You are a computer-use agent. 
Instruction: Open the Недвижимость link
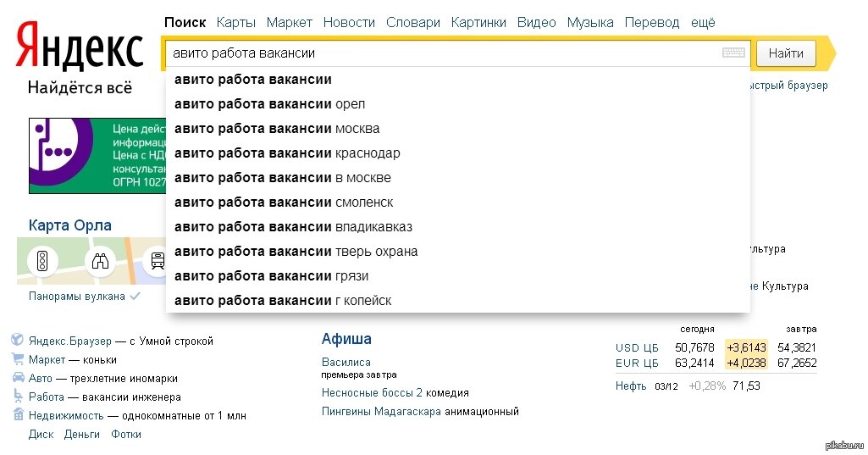pos(66,416)
